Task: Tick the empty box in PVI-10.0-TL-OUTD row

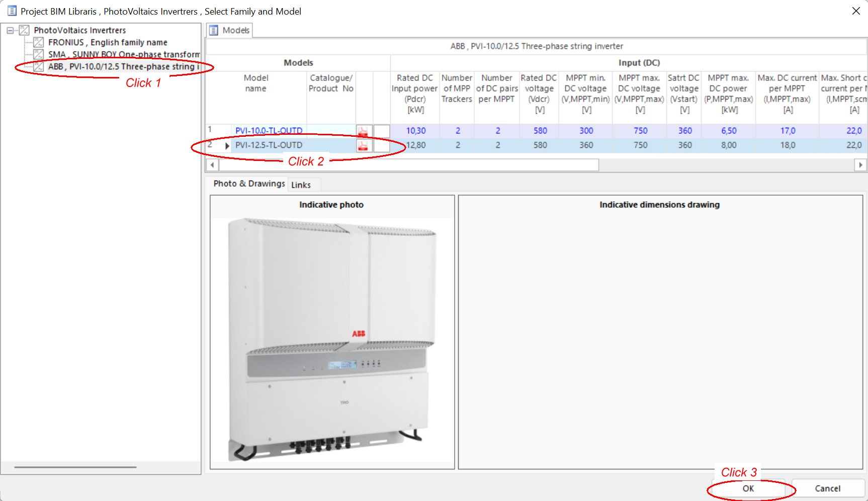Action: tap(382, 131)
